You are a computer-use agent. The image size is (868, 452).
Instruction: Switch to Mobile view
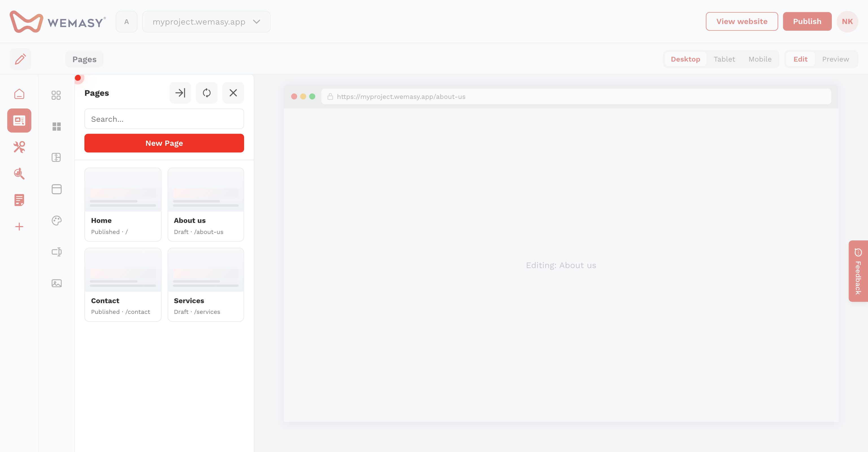[760, 59]
